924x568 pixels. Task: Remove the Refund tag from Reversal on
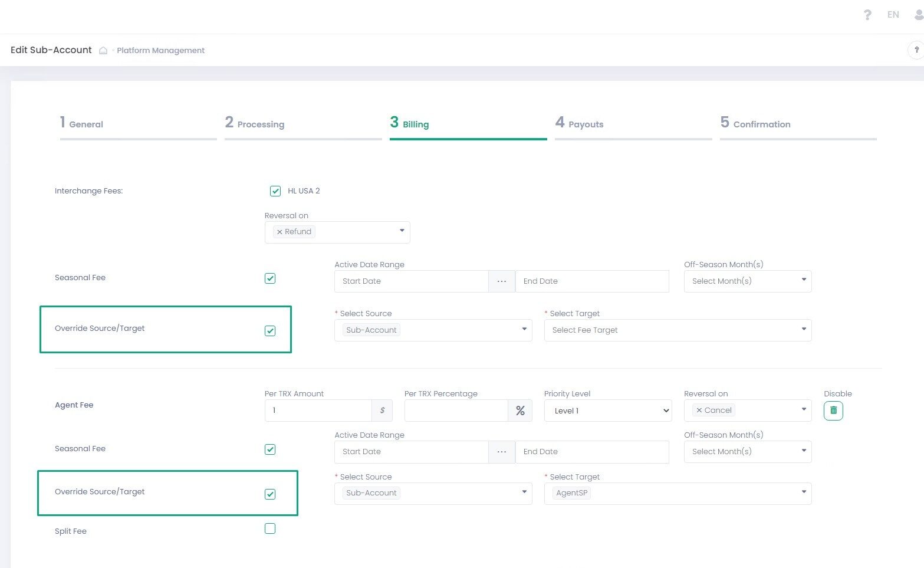[279, 232]
